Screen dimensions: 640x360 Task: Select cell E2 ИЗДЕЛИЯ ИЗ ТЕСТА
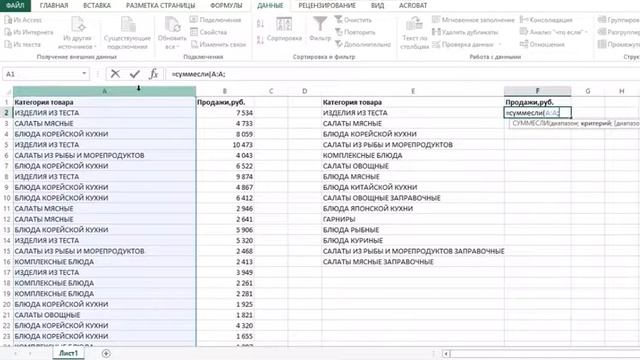point(413,113)
